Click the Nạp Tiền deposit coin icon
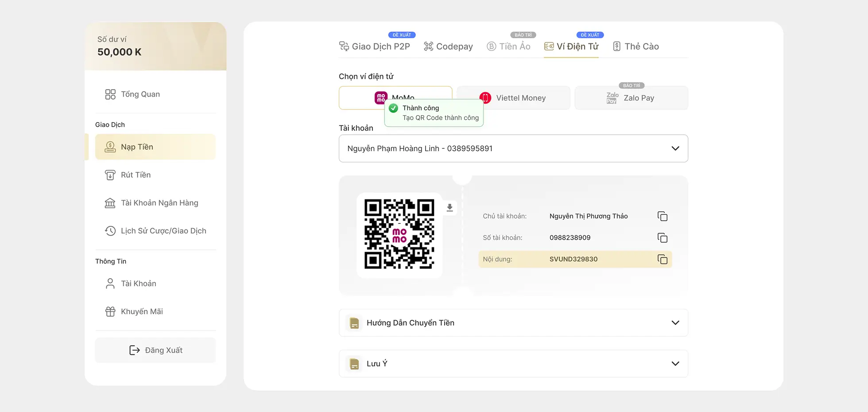The image size is (868, 412). click(x=110, y=147)
